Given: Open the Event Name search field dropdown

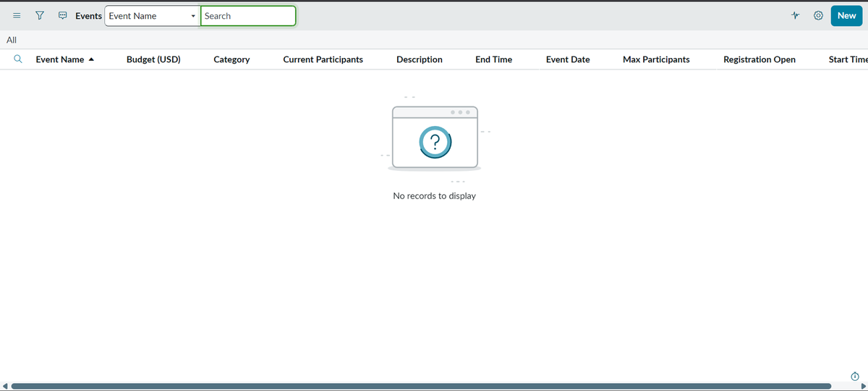Looking at the screenshot, I should tap(153, 16).
